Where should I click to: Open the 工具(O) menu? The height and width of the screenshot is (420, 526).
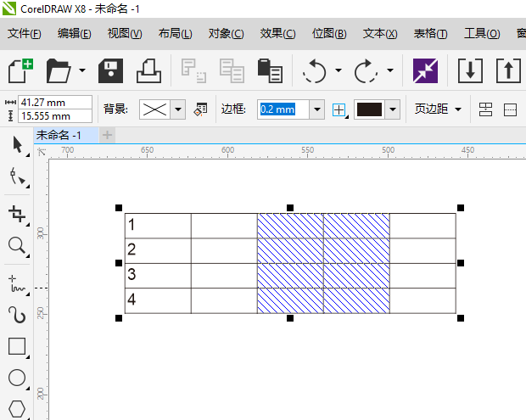point(482,34)
